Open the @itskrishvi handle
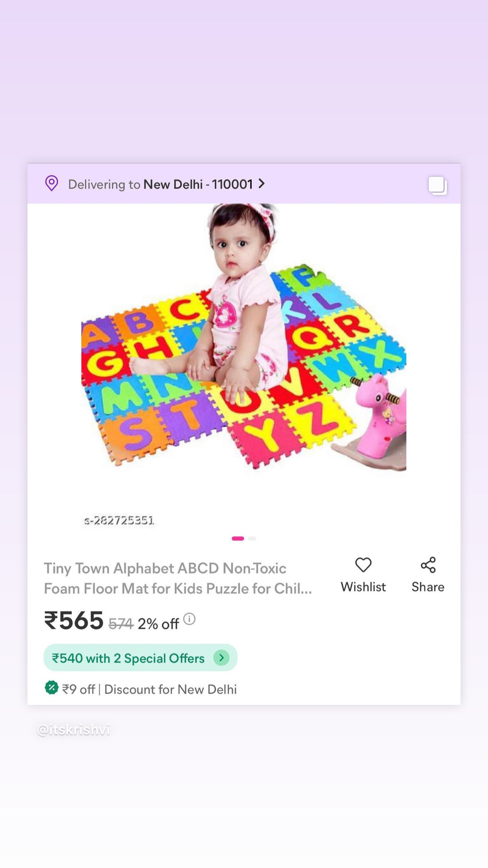488x868 pixels. point(73,730)
